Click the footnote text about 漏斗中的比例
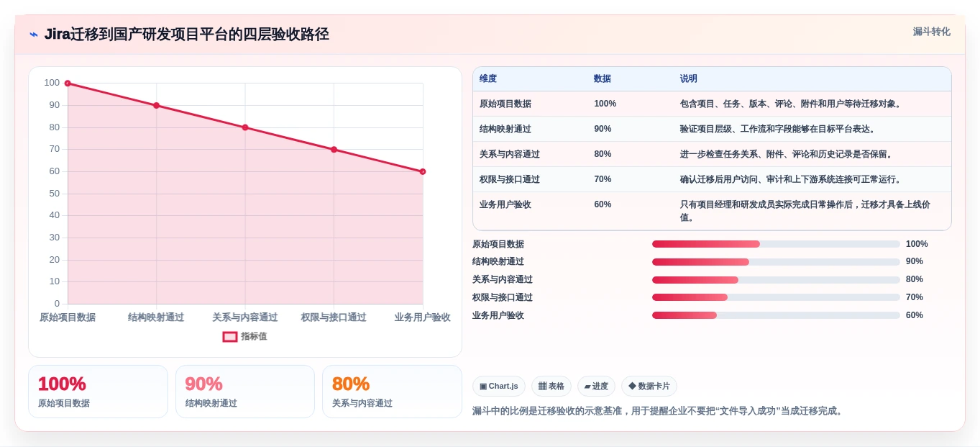 click(x=659, y=411)
